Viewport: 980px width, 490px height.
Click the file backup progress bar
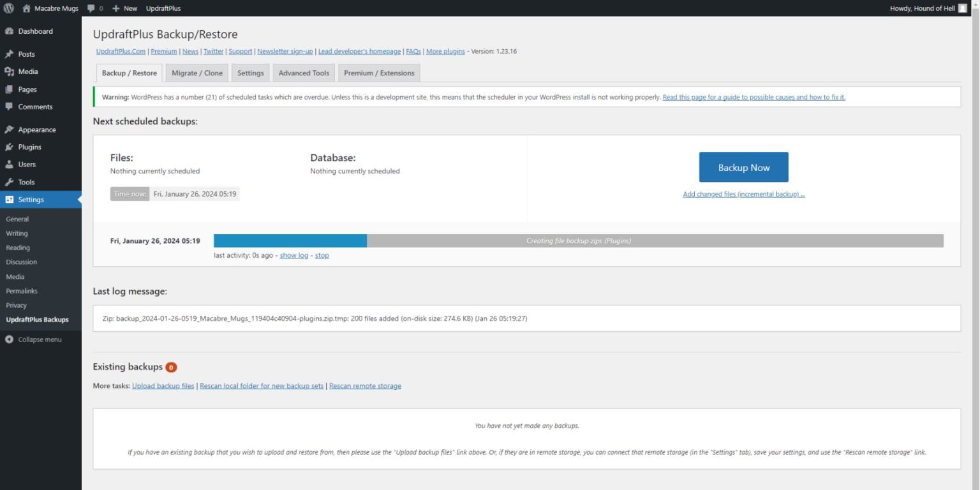click(578, 241)
